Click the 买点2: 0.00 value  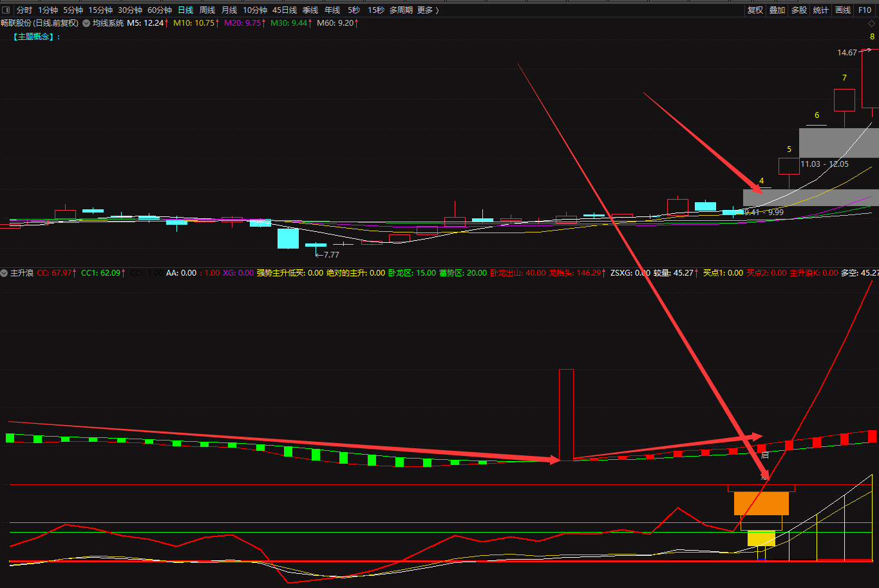tap(766, 273)
